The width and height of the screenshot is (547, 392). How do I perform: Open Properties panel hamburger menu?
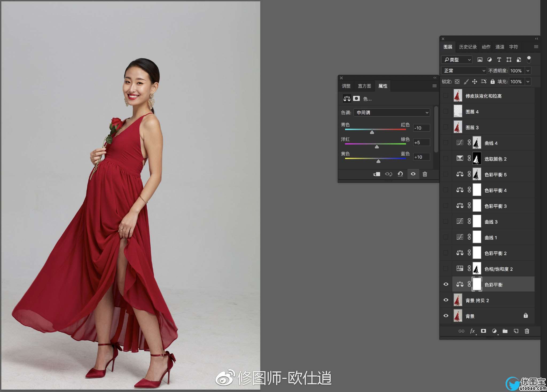pyautogui.click(x=435, y=86)
